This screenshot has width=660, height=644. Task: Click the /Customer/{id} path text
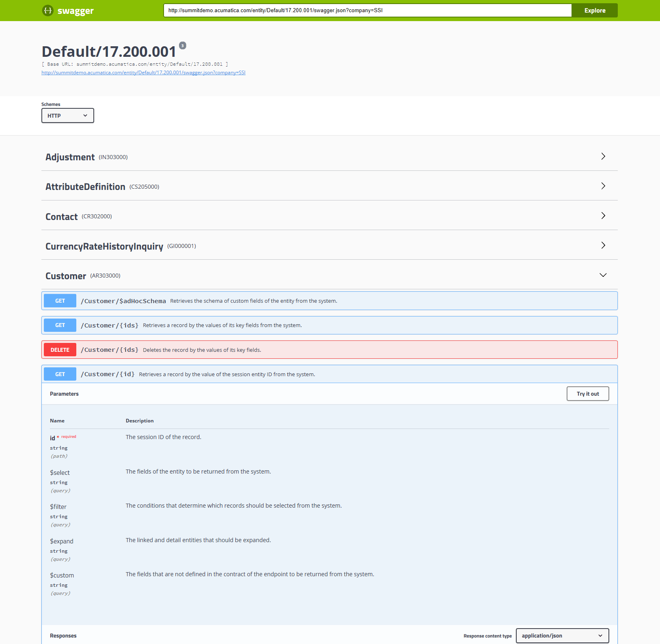(x=108, y=374)
